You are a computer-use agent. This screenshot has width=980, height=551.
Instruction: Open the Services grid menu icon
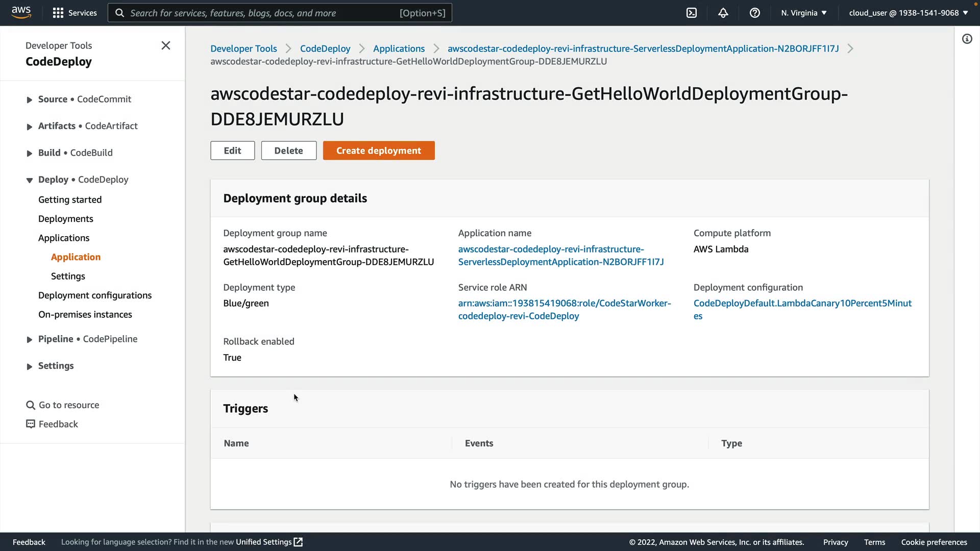[x=58, y=13]
